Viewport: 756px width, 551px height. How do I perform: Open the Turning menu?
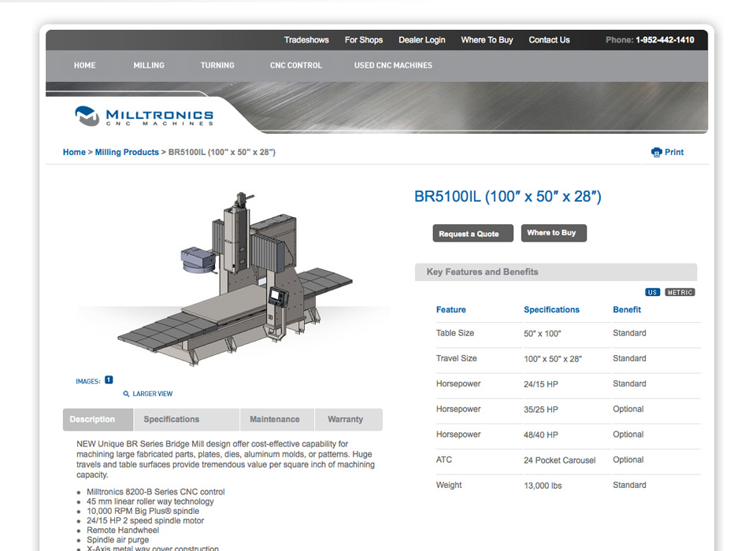click(x=217, y=65)
